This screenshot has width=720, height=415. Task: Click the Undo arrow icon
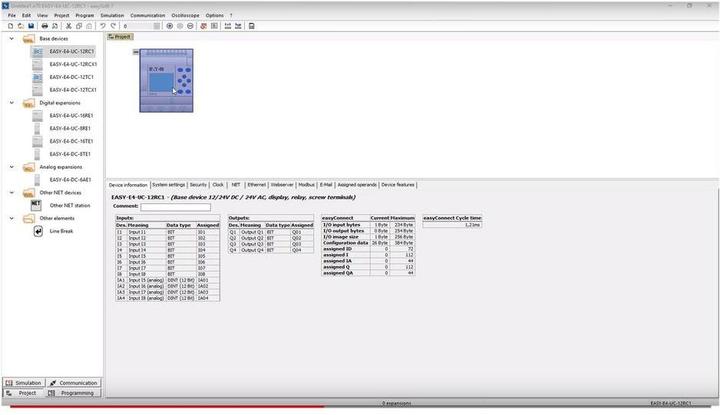pos(103,26)
